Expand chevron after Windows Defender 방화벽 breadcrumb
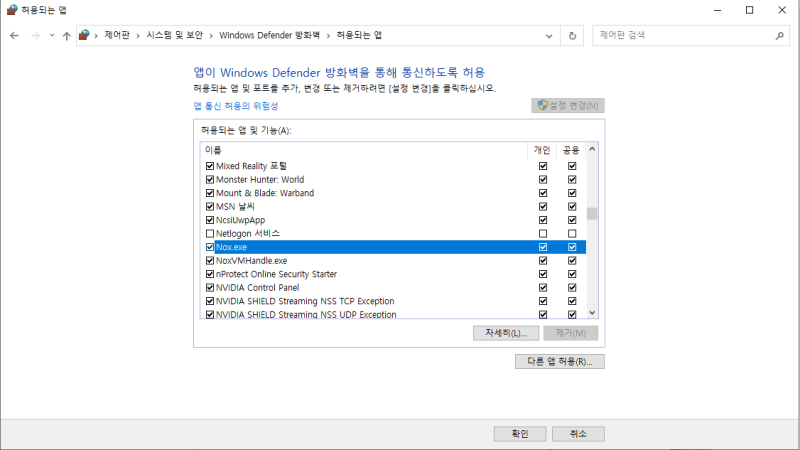This screenshot has width=800, height=450. click(x=328, y=36)
